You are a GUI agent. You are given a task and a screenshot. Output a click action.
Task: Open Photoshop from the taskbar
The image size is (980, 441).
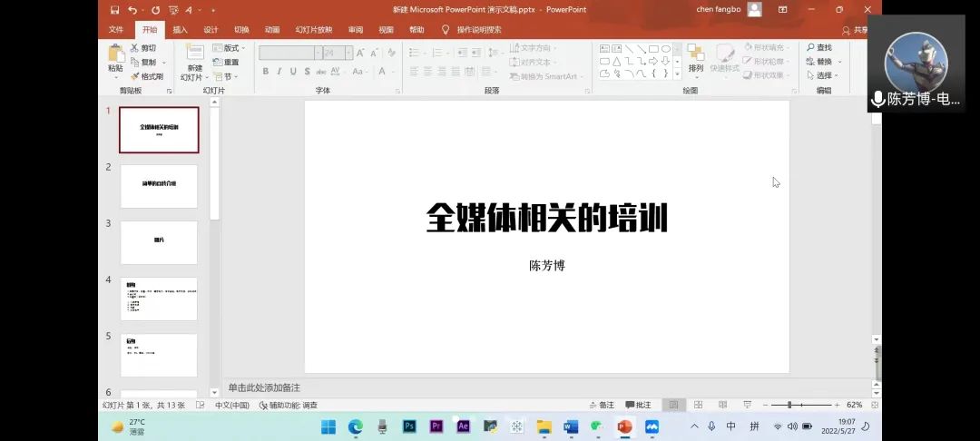pos(409,426)
